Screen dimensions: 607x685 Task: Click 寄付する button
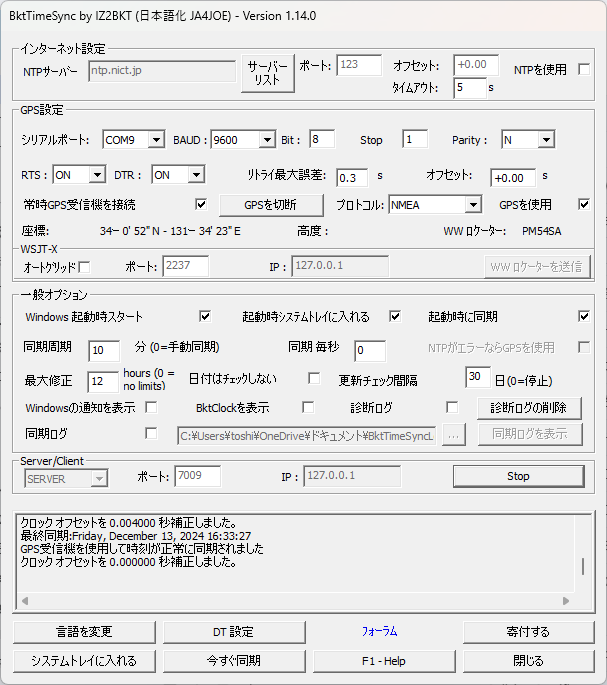tap(528, 632)
